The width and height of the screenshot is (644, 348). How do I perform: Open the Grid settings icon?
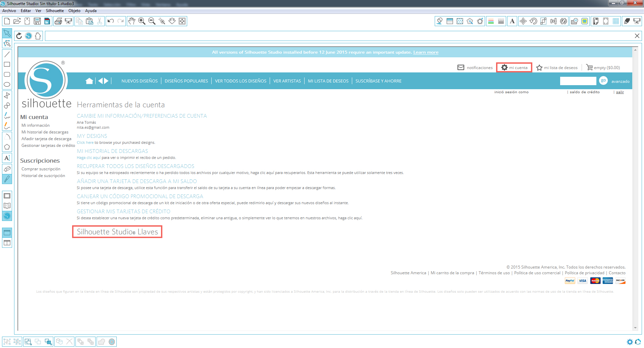pyautogui.click(x=616, y=21)
